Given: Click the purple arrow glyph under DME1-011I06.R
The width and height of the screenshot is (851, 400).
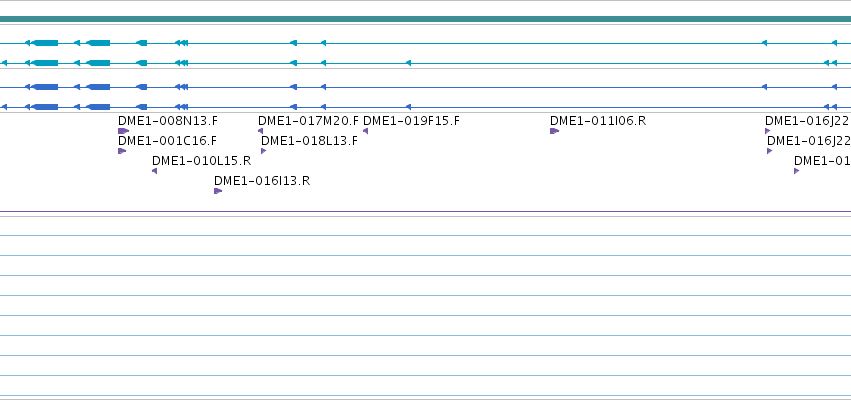Looking at the screenshot, I should coord(554,131).
